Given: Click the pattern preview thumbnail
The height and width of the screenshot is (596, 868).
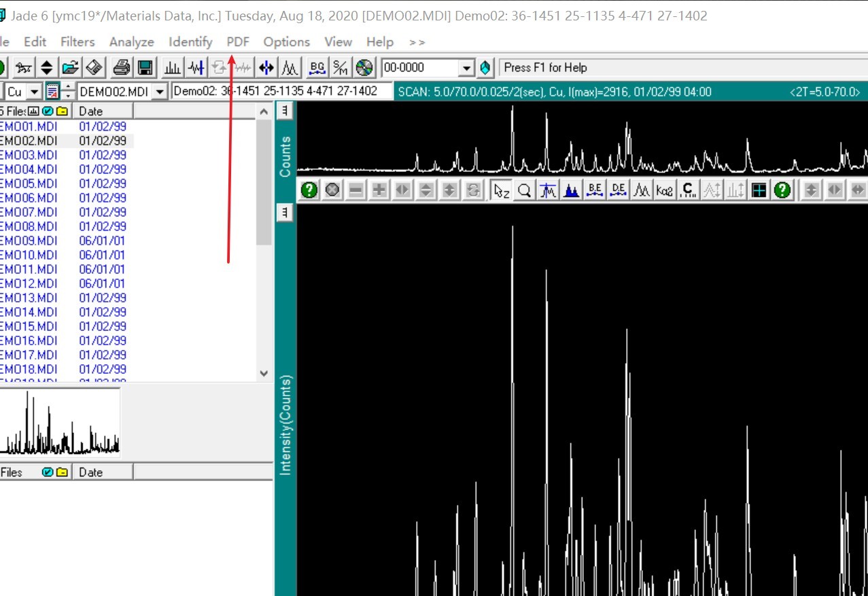Looking at the screenshot, I should point(61,423).
